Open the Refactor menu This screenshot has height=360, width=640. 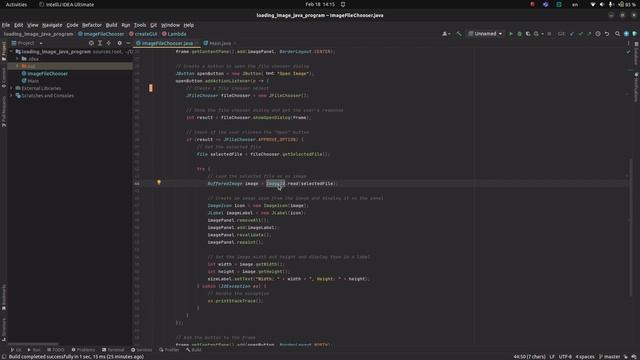[91, 25]
